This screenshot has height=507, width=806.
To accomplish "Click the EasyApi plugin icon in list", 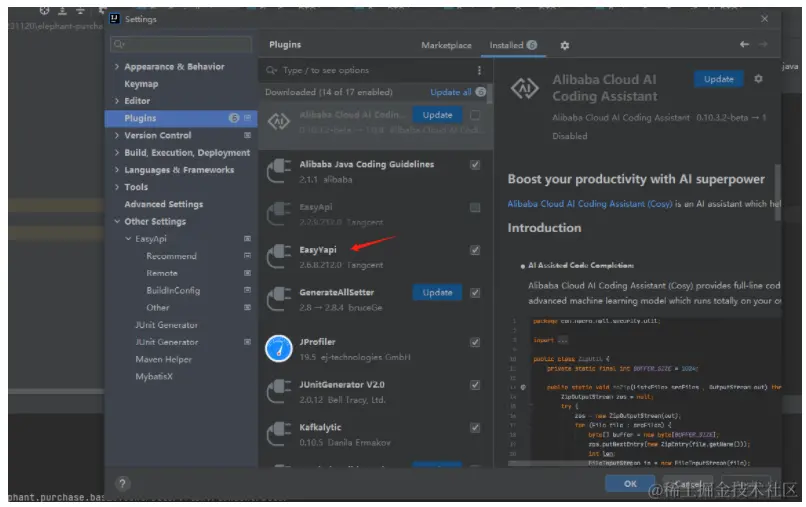I will 279,214.
